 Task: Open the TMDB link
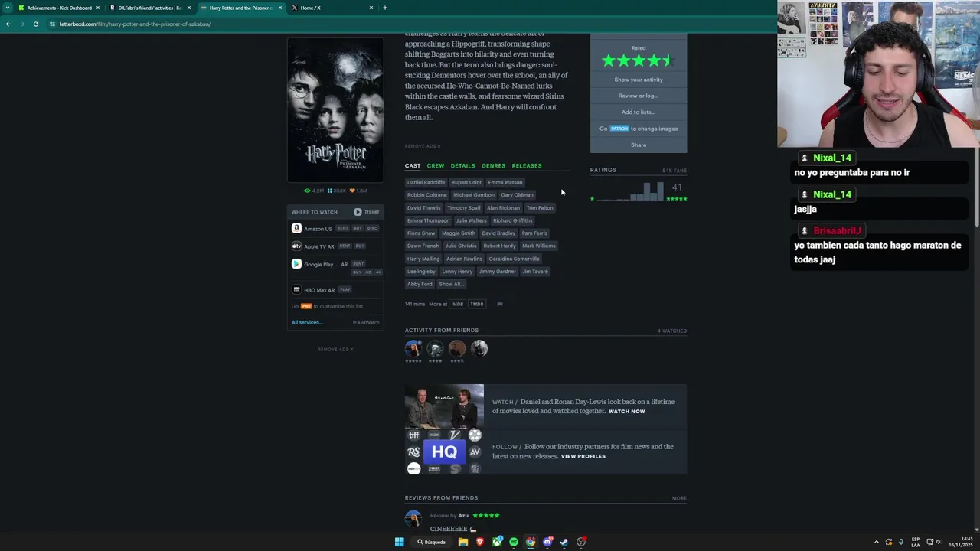pyautogui.click(x=477, y=304)
